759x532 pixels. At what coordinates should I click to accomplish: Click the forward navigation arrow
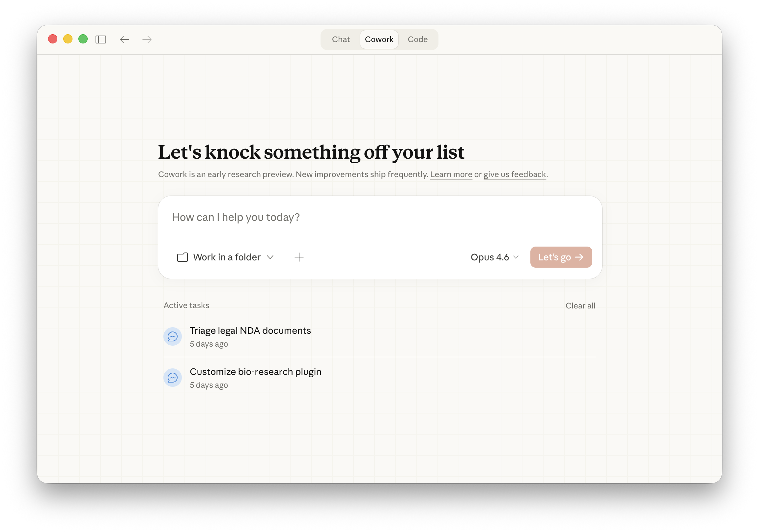pyautogui.click(x=147, y=39)
